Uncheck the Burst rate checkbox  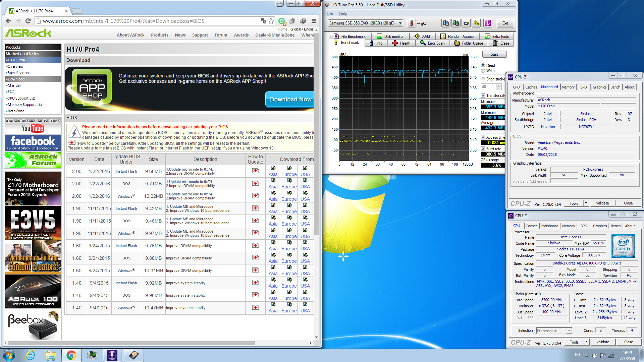[483, 149]
